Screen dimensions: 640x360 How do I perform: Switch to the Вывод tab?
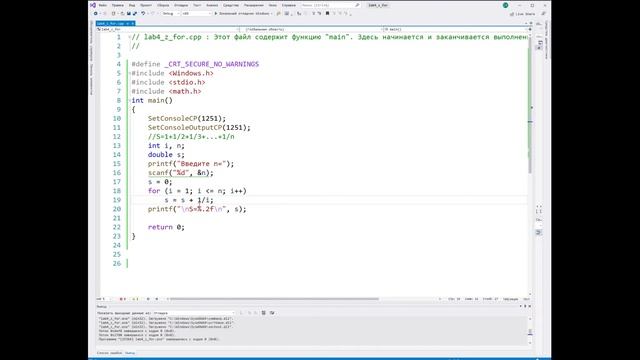pyautogui.click(x=130, y=353)
